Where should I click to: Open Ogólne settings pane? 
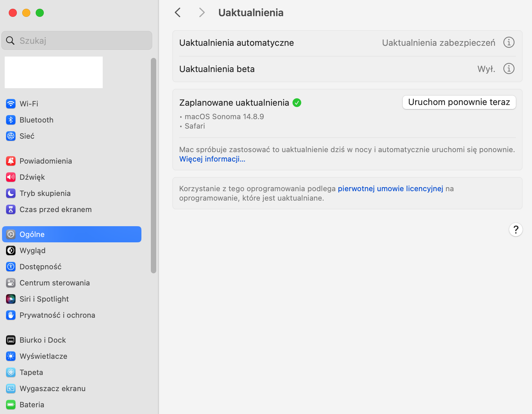72,234
